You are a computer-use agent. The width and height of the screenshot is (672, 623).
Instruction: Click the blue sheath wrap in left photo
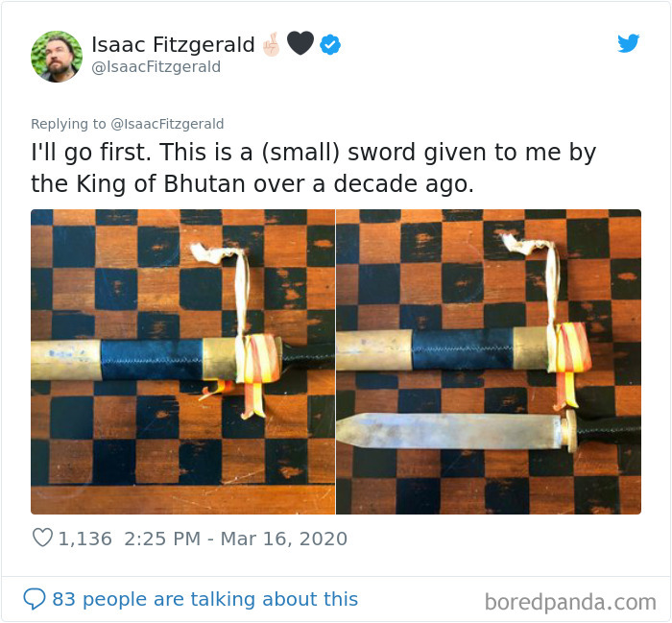(152, 359)
